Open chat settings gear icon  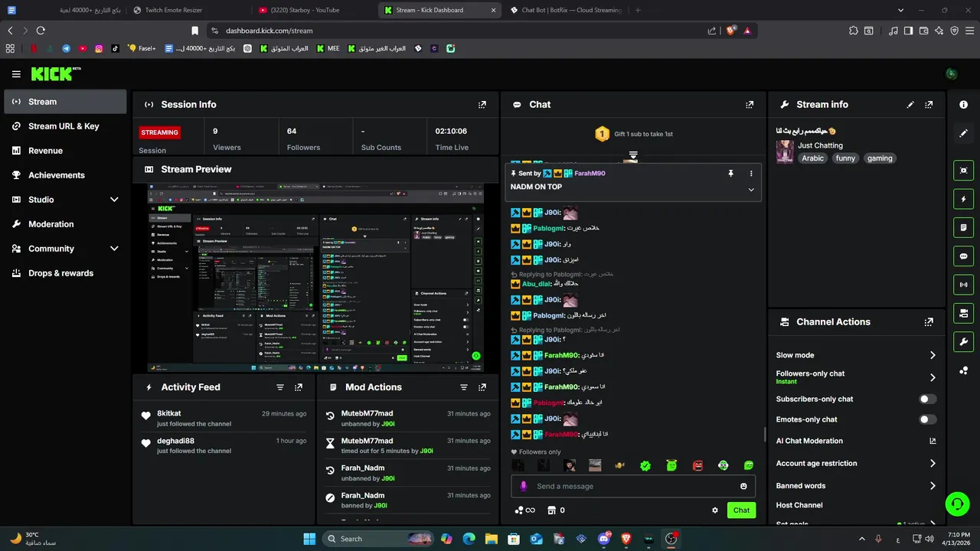[x=715, y=510]
